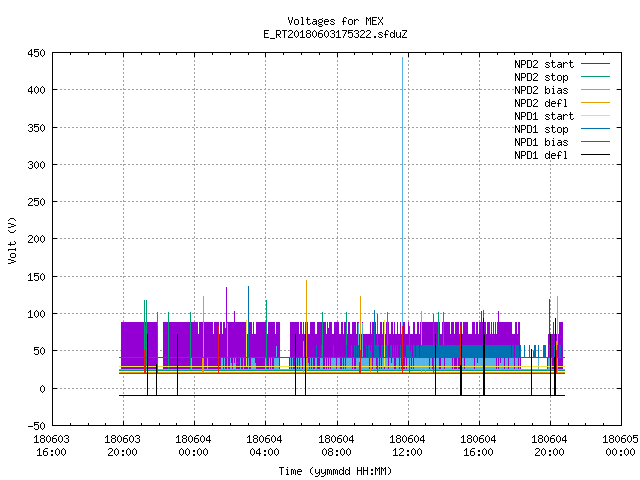This screenshot has height=480, width=640.
Task: Click the black NPD1 defl legend line
Action: point(595,155)
